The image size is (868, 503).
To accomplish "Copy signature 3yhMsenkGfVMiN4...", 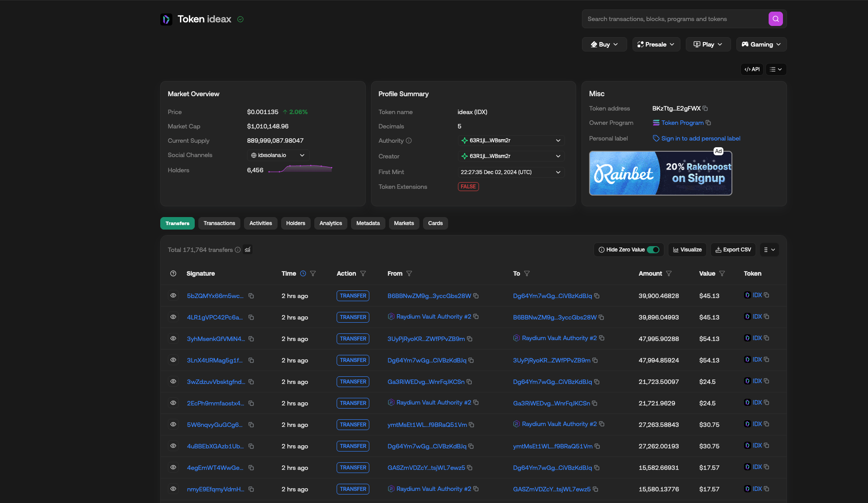I will [251, 339].
